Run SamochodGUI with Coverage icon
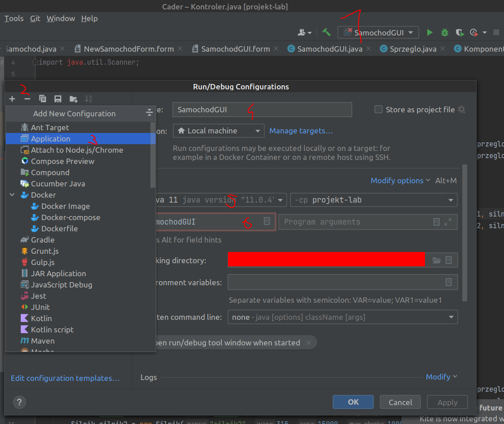 point(459,32)
